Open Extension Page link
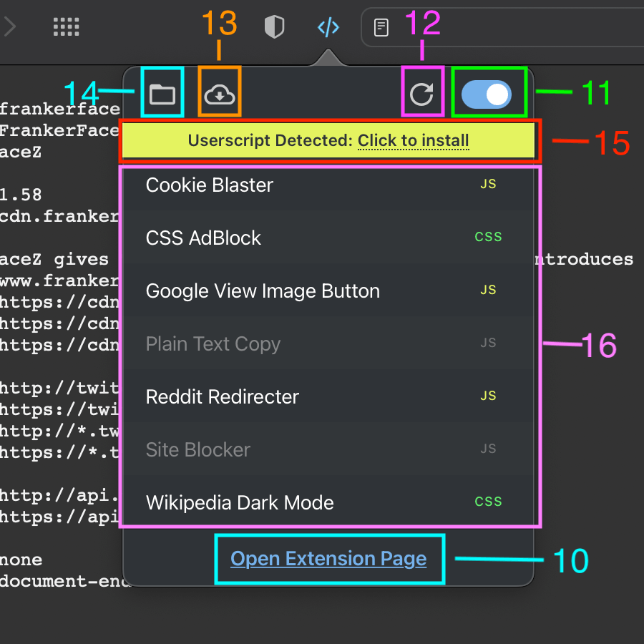 [x=328, y=559]
